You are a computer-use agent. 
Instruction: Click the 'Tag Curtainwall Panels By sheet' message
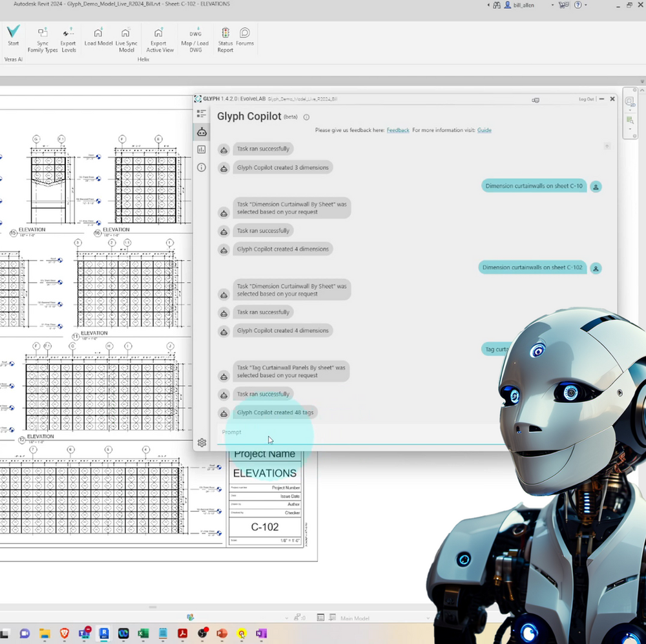pyautogui.click(x=291, y=371)
